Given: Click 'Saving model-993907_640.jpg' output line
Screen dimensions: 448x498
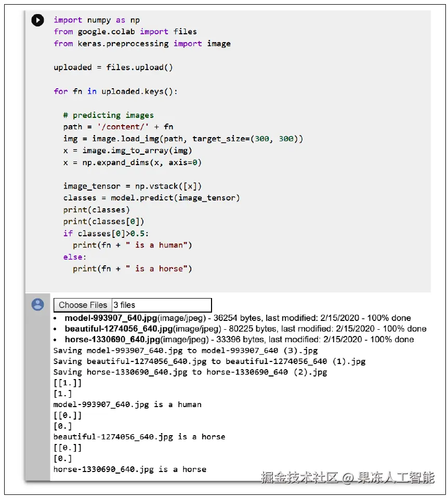Looking at the screenshot, I should (x=186, y=351).
